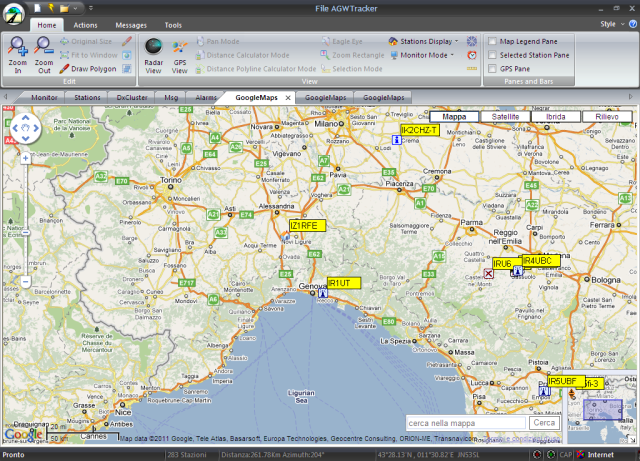Image resolution: width=640 pixels, height=461 pixels.
Task: Click the Internet connection status icon
Action: (580, 454)
